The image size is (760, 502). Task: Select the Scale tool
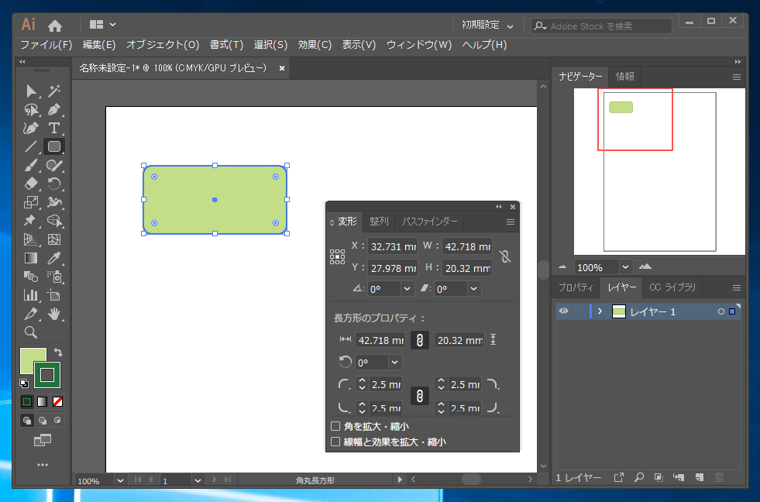tap(31, 202)
